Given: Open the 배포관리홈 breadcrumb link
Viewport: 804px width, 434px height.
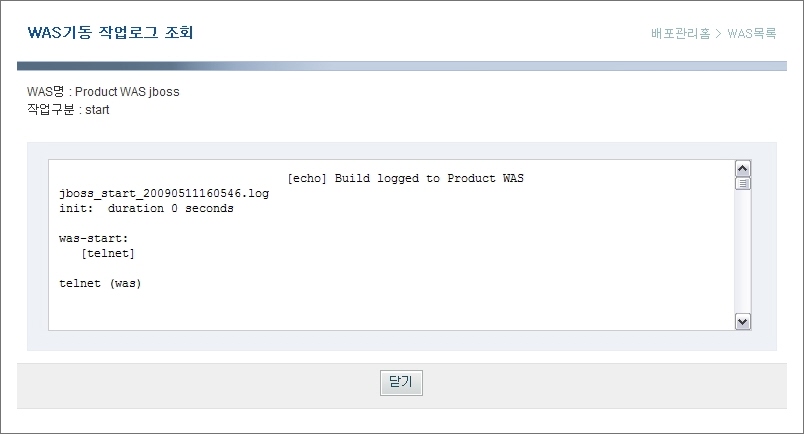Looking at the screenshot, I should click(x=680, y=33).
